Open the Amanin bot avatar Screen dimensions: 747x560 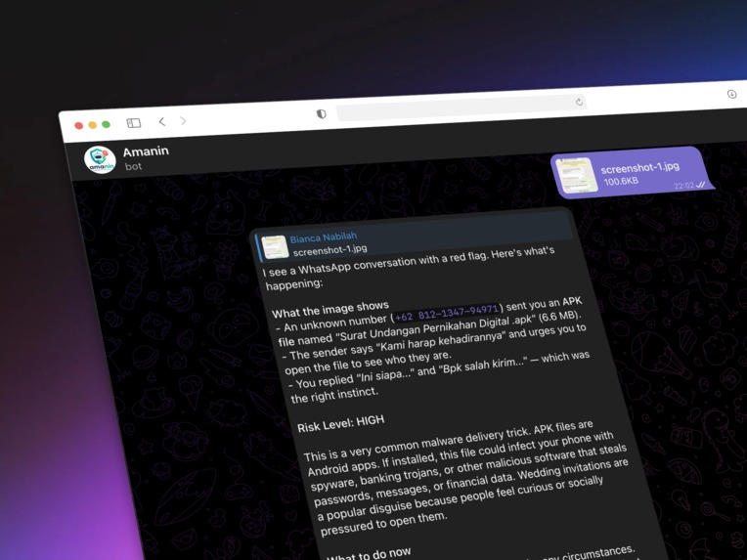[x=100, y=159]
